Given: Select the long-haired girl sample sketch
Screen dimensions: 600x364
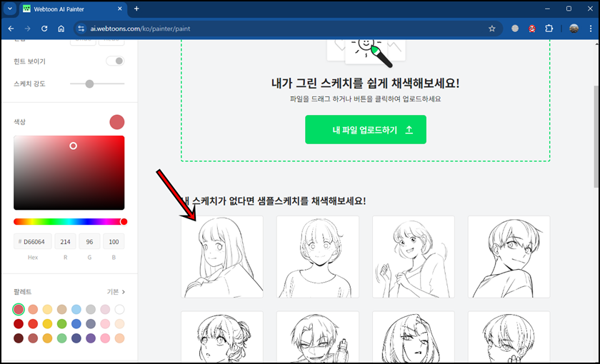Looking at the screenshot, I should 222,257.
